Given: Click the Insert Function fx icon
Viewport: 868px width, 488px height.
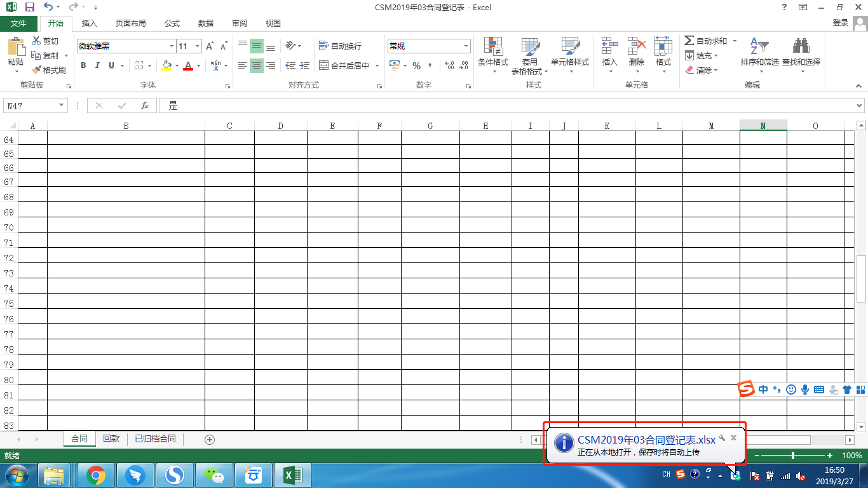Looking at the screenshot, I should pos(145,106).
